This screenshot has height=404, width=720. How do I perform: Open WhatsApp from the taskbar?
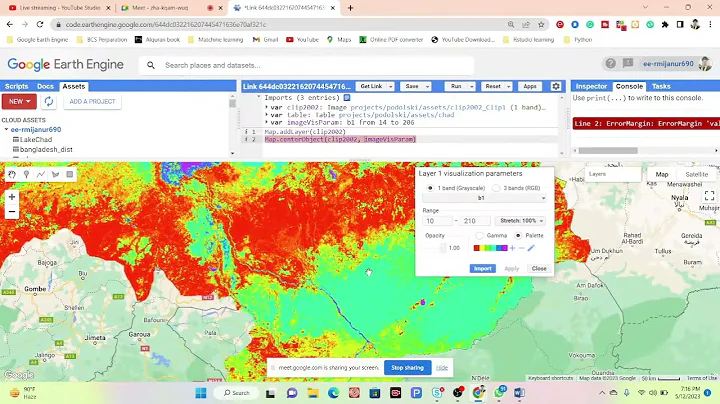[x=499, y=393]
